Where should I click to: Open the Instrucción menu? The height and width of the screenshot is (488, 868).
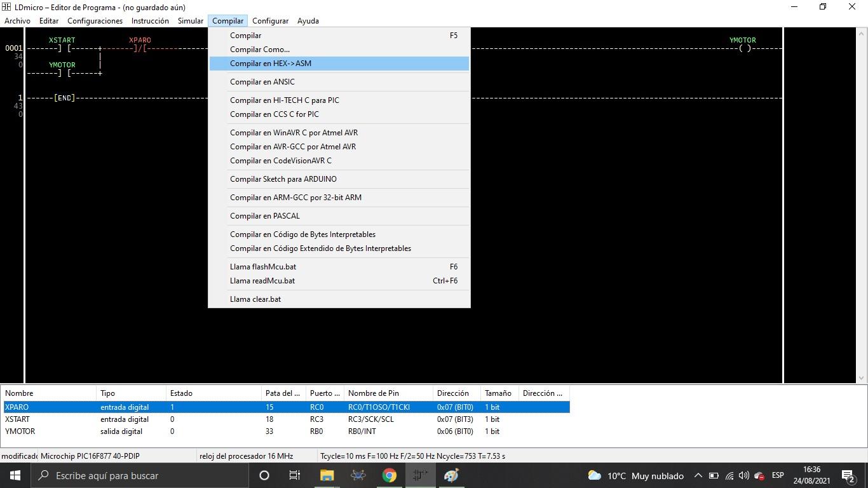(150, 21)
